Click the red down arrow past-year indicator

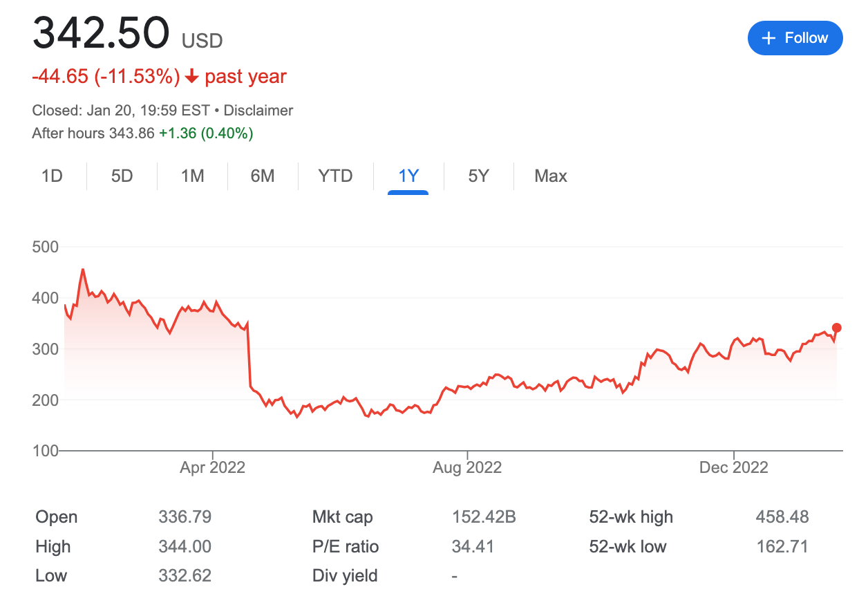[x=192, y=76]
